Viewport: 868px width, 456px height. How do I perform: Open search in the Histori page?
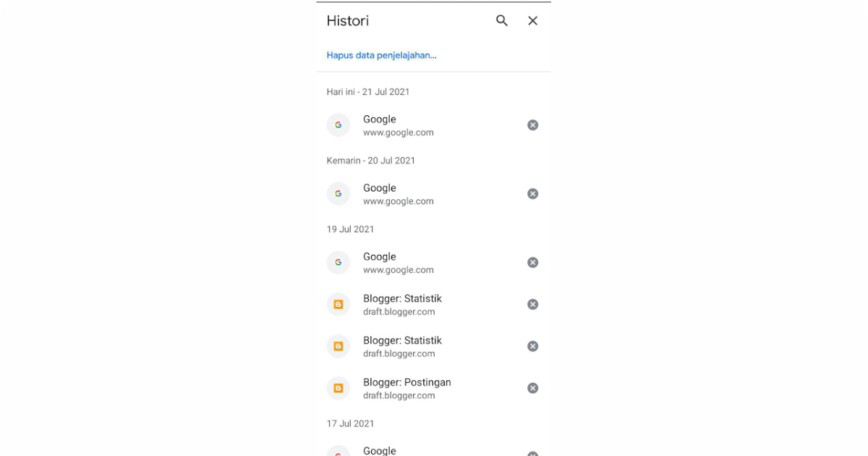[501, 20]
